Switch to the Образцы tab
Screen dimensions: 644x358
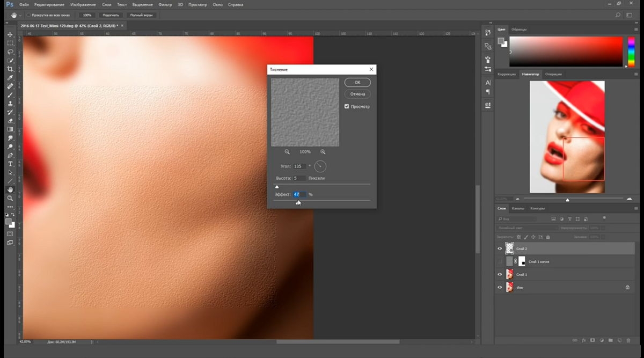pyautogui.click(x=519, y=29)
